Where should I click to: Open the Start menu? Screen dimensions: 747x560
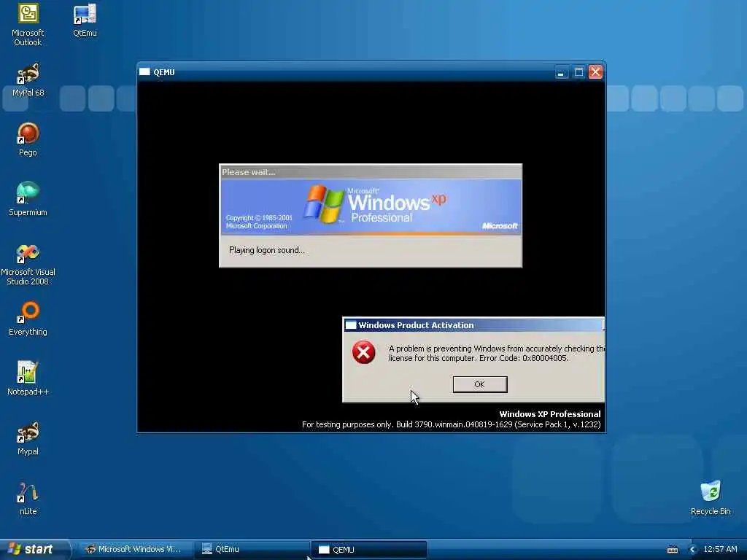(x=34, y=550)
